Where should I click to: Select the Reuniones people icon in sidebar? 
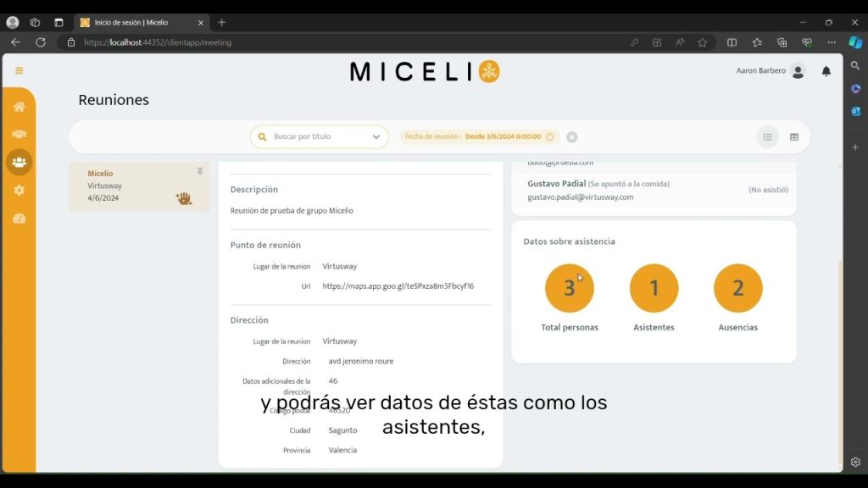point(19,162)
